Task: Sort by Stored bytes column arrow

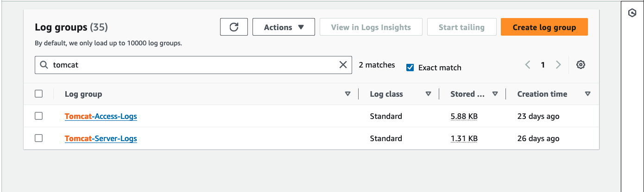Action: tap(495, 94)
